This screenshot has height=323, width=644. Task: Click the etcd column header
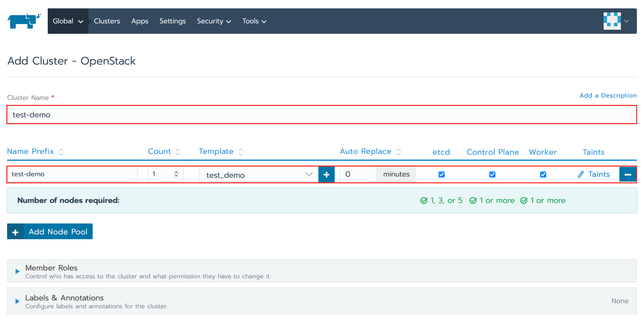pos(441,152)
